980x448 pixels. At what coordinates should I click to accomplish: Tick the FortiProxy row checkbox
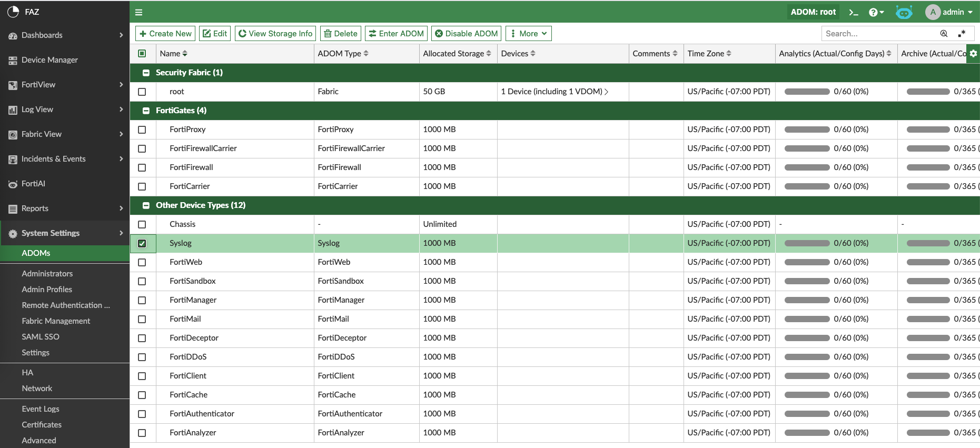click(x=142, y=130)
